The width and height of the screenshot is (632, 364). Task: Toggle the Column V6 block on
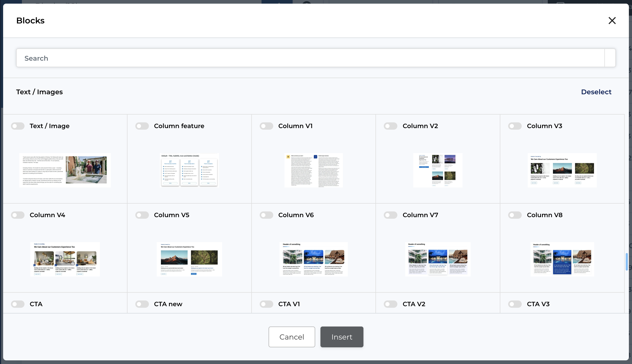[x=266, y=215]
